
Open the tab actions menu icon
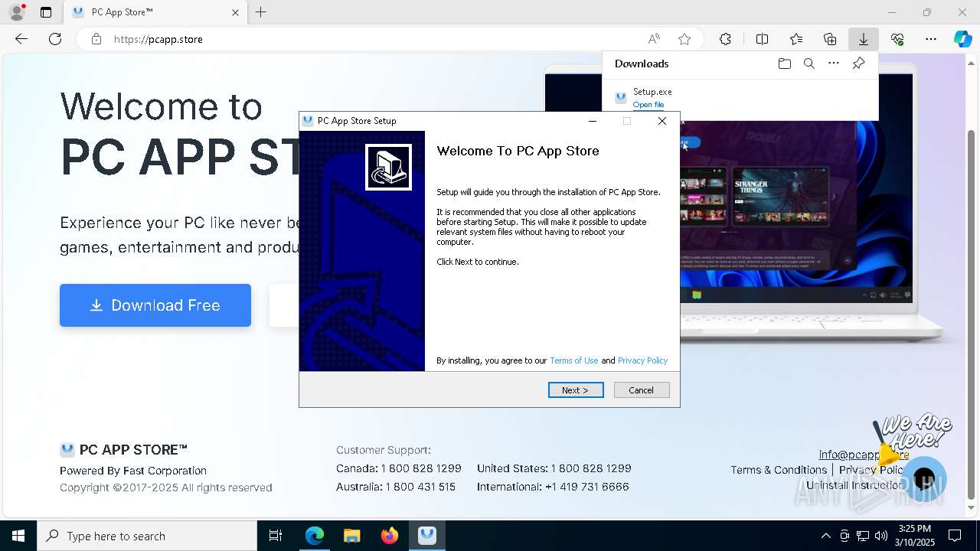point(46,12)
